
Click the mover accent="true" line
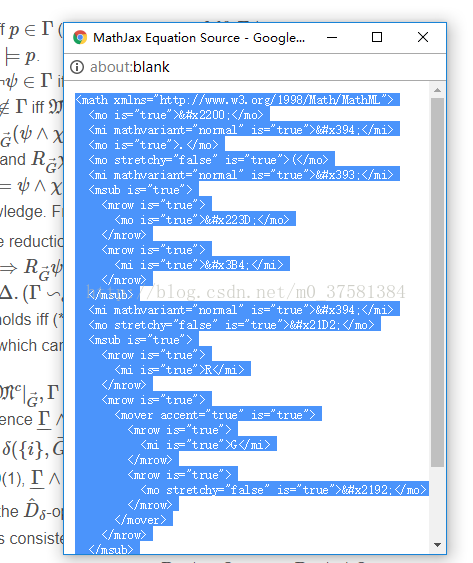(x=215, y=415)
